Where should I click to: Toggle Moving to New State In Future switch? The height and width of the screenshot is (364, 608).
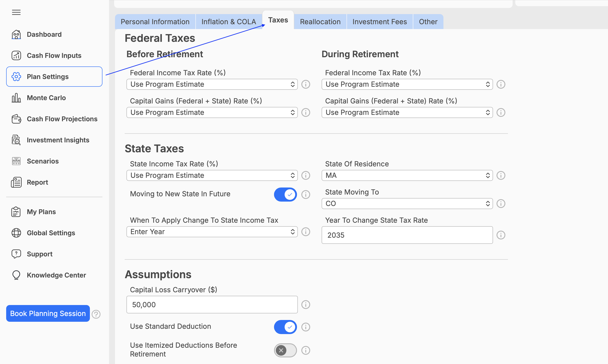click(285, 195)
